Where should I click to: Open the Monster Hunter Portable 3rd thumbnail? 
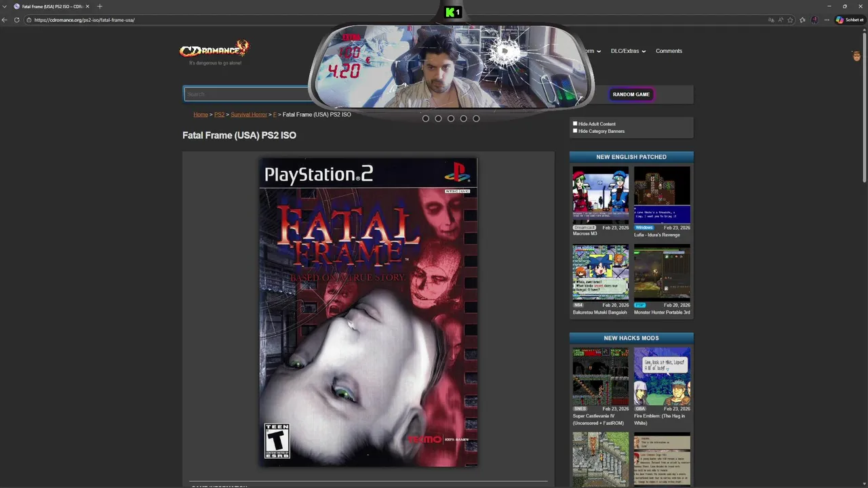[x=662, y=272]
